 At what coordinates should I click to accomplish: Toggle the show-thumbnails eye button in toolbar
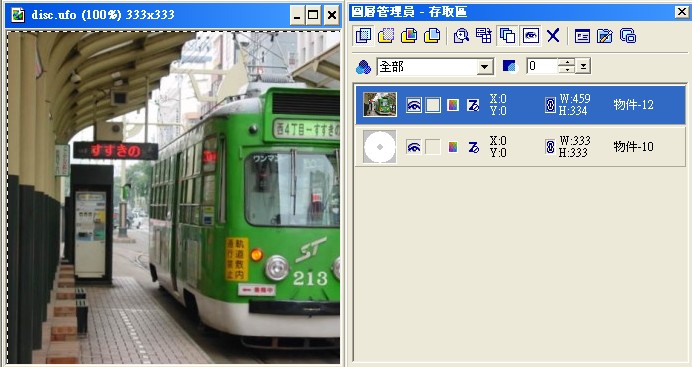[x=530, y=36]
